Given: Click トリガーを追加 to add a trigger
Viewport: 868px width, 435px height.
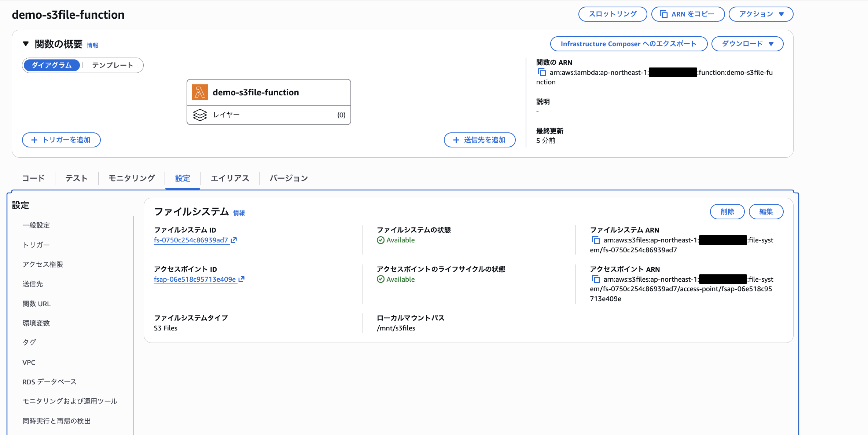Looking at the screenshot, I should point(61,140).
